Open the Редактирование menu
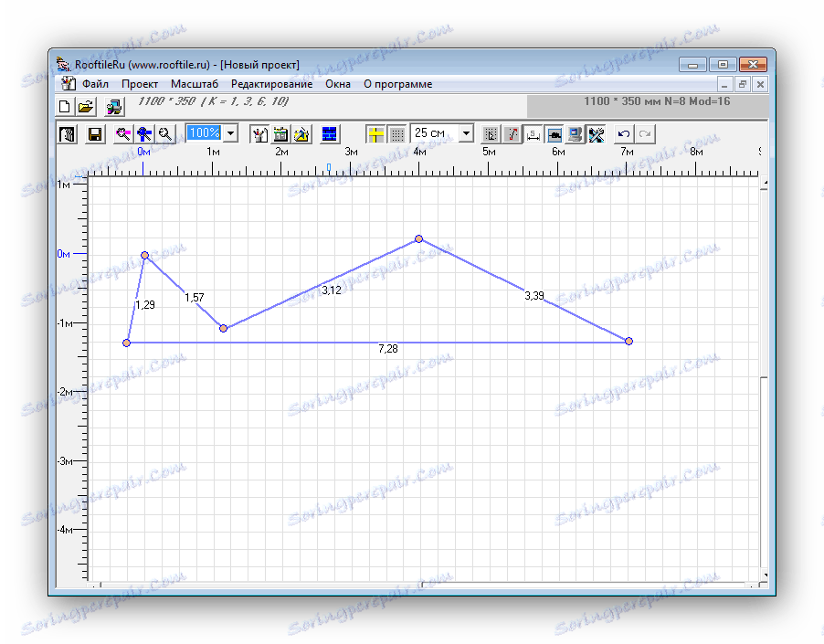Screen dimensions: 824x644 coord(271,84)
